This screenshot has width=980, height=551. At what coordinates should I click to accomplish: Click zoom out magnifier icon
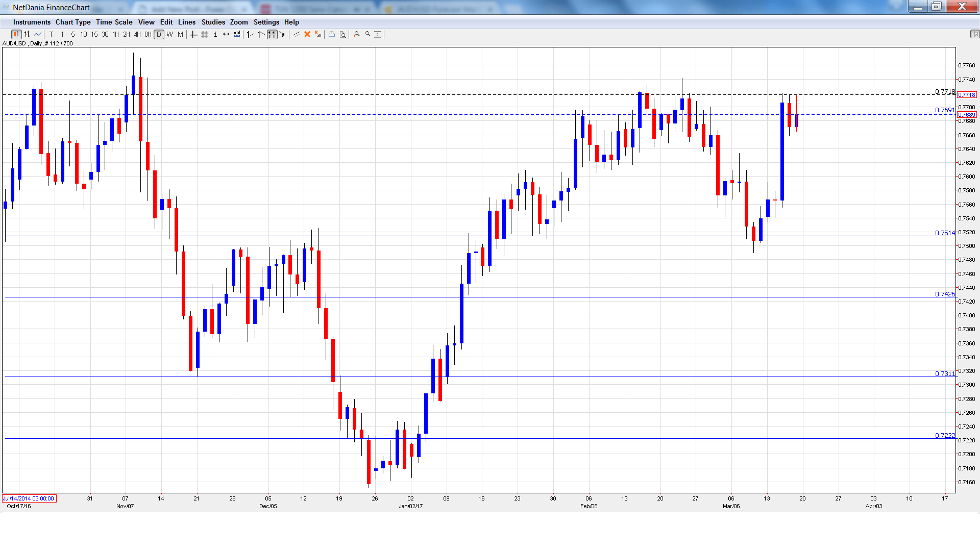pyautogui.click(x=367, y=34)
